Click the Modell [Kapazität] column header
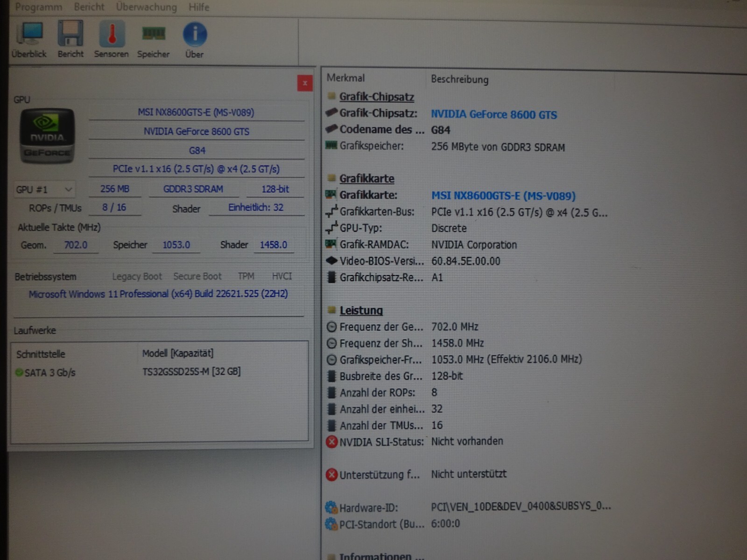This screenshot has height=560, width=747. tap(178, 353)
